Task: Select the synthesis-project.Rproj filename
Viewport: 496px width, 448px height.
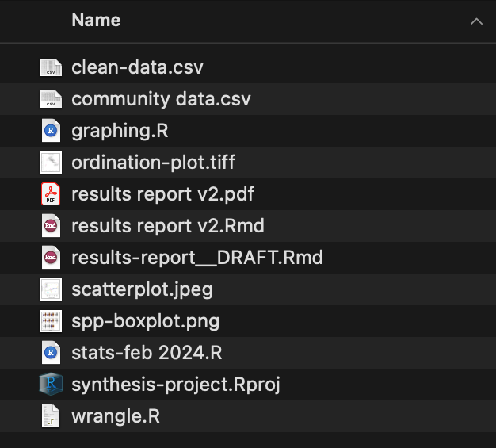Action: (176, 385)
